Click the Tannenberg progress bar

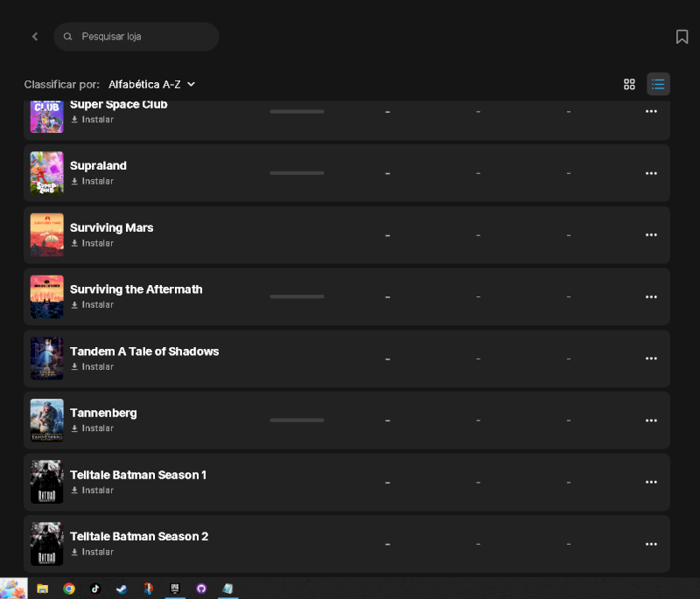coord(297,420)
